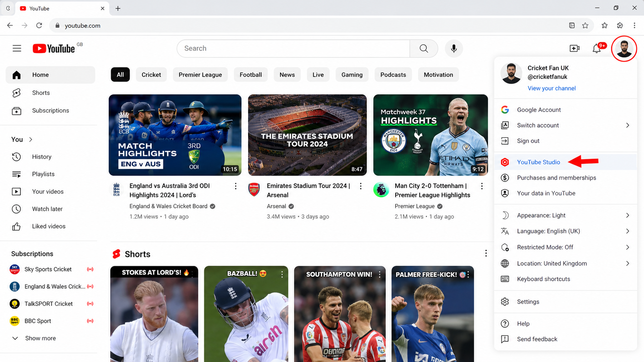Open Watch later in the sidebar
Image resolution: width=644 pixels, height=362 pixels.
(50, 209)
